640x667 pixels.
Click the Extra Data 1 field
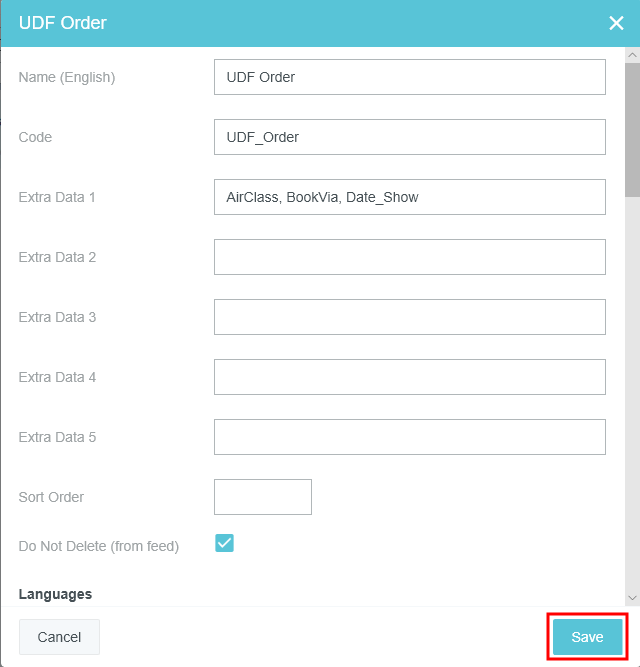pyautogui.click(x=409, y=197)
